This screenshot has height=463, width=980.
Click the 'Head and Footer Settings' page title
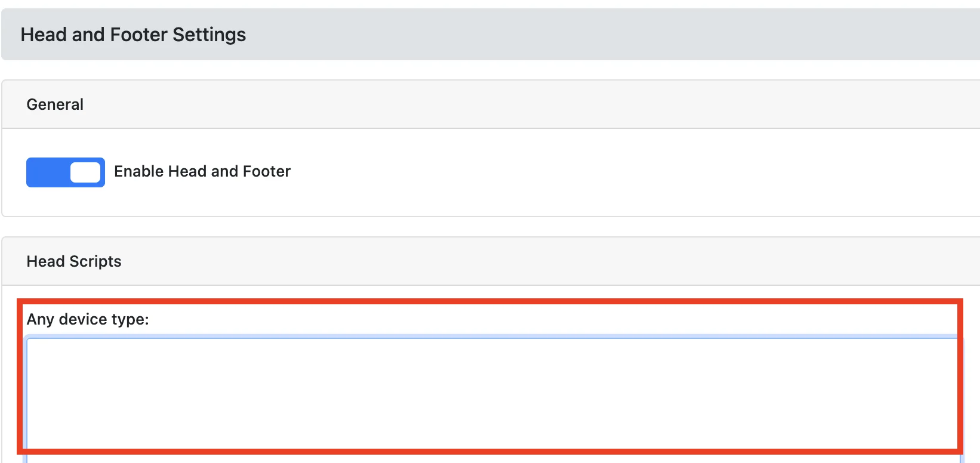click(x=133, y=35)
